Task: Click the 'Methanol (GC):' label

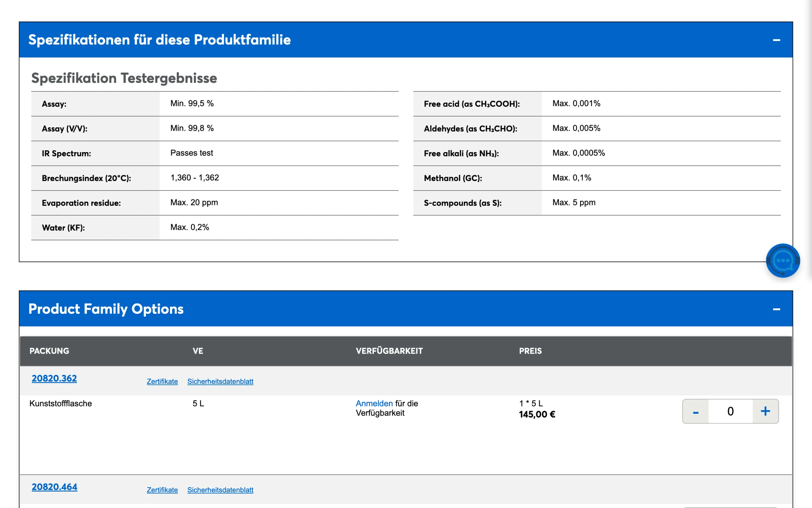Action: [453, 178]
